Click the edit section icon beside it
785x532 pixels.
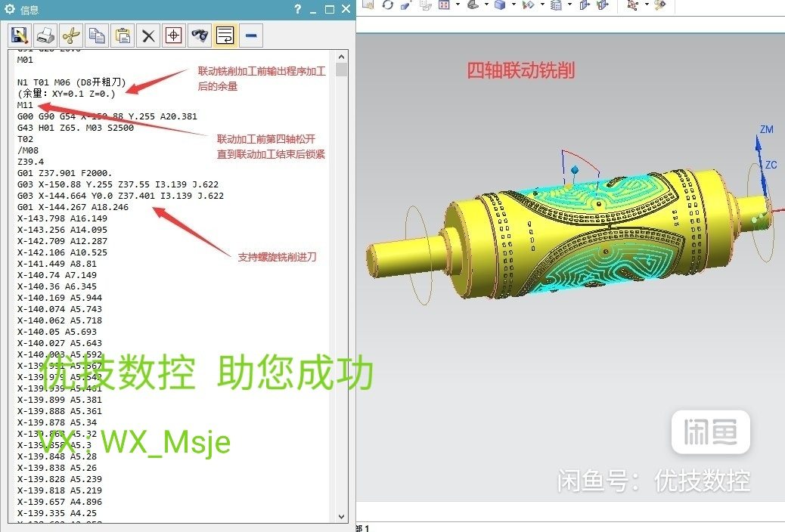(x=603, y=5)
